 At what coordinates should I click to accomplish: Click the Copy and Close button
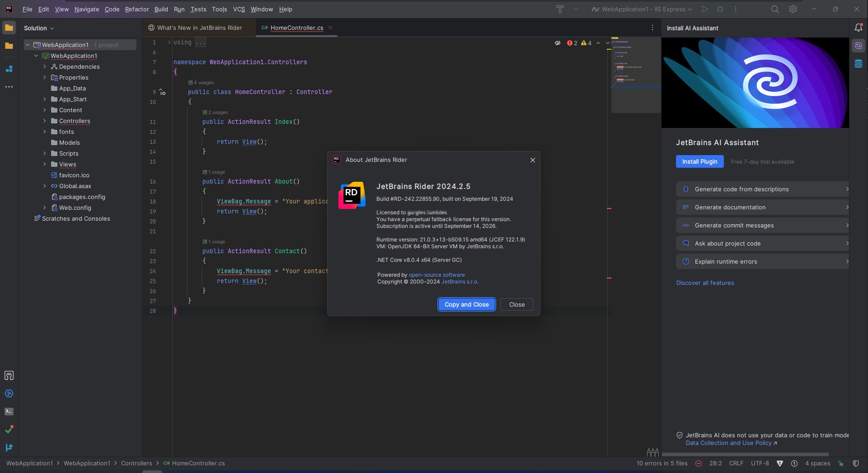[466, 304]
